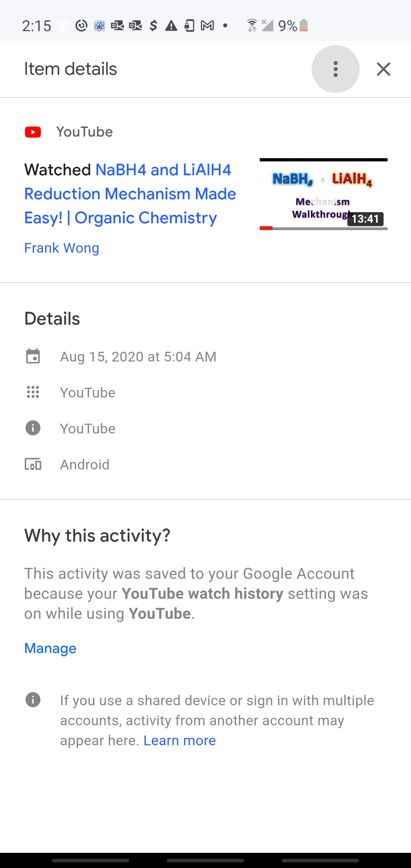Tap the info icon beside YouTube
Screen dimensions: 411x868
(x=33, y=428)
